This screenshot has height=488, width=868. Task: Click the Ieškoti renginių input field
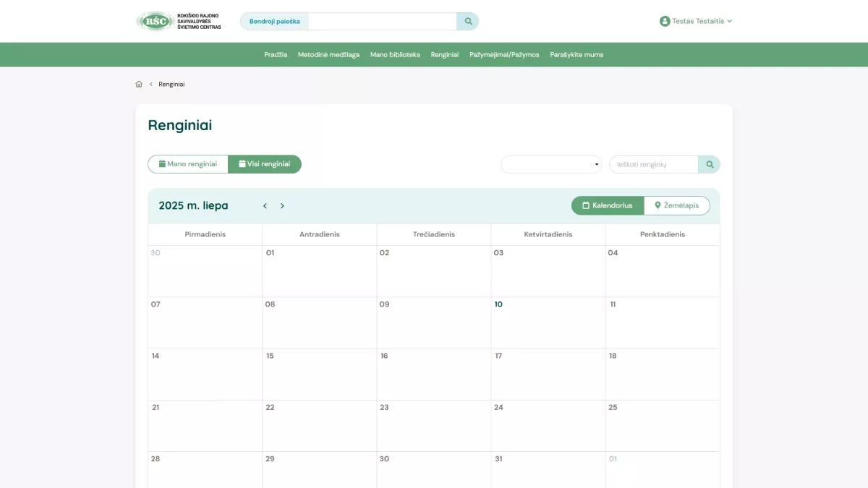pyautogui.click(x=653, y=165)
